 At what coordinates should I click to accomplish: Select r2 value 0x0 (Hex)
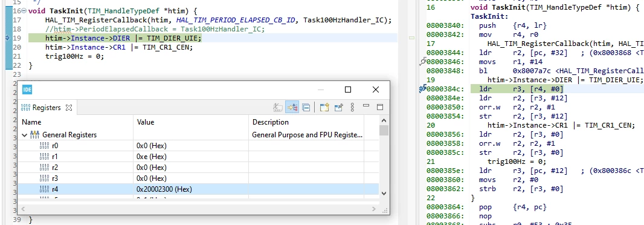[x=152, y=168]
